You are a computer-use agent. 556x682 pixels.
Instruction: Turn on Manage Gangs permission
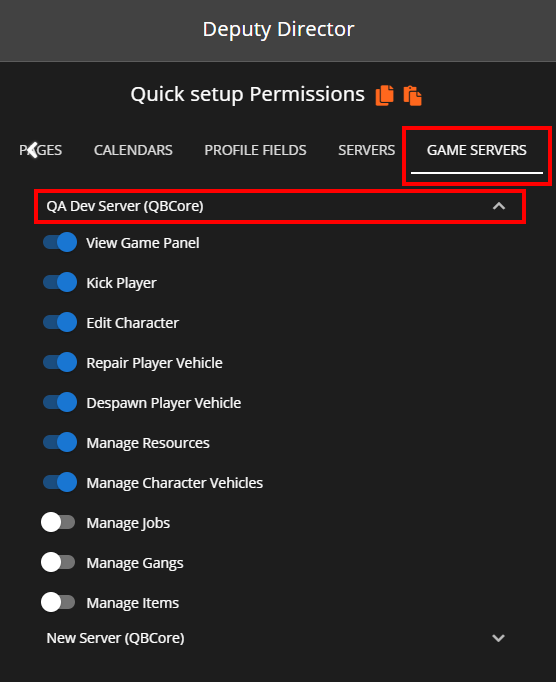point(58,562)
